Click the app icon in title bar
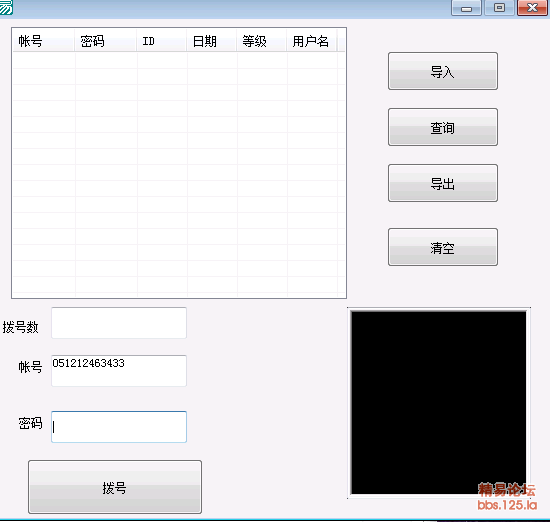Image resolution: width=550 pixels, height=522 pixels. (x=6, y=7)
